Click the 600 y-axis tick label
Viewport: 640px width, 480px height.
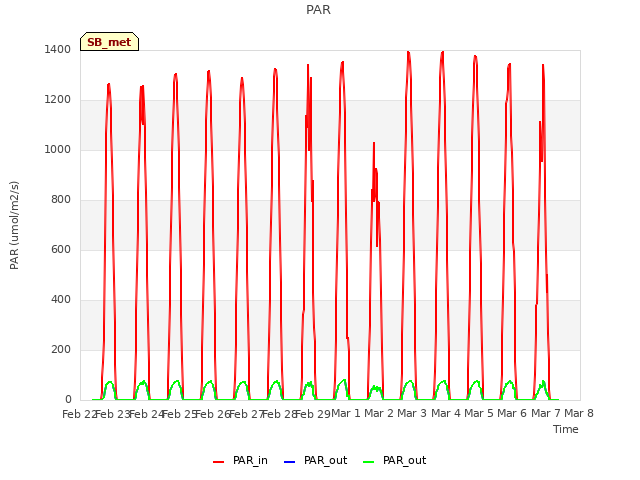(61, 249)
